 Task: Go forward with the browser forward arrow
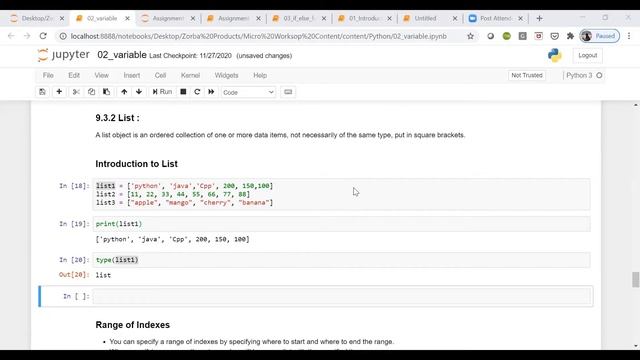(27, 36)
